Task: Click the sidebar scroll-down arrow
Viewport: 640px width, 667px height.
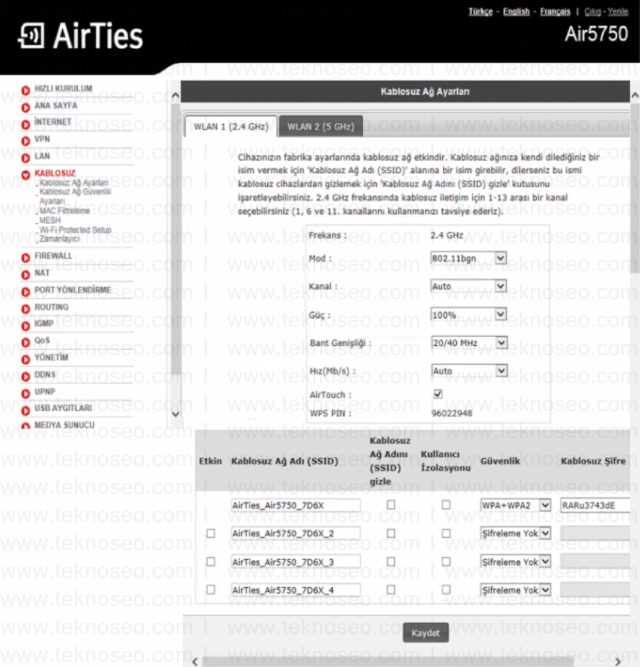Action: click(x=176, y=413)
